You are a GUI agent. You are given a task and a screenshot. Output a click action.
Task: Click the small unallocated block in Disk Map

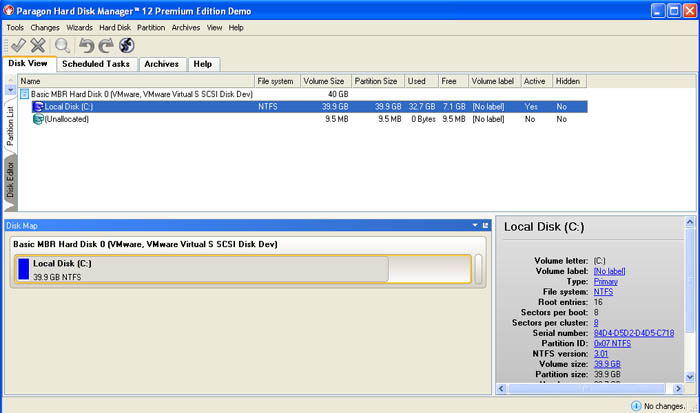coord(478,269)
